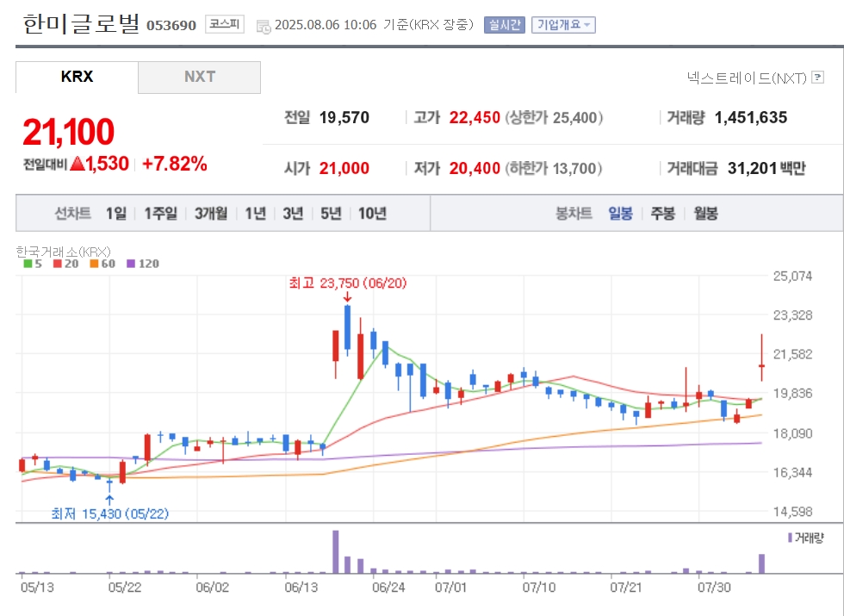Switch candle chart to 월봉
Viewport: 844px width, 616px height.
(705, 214)
